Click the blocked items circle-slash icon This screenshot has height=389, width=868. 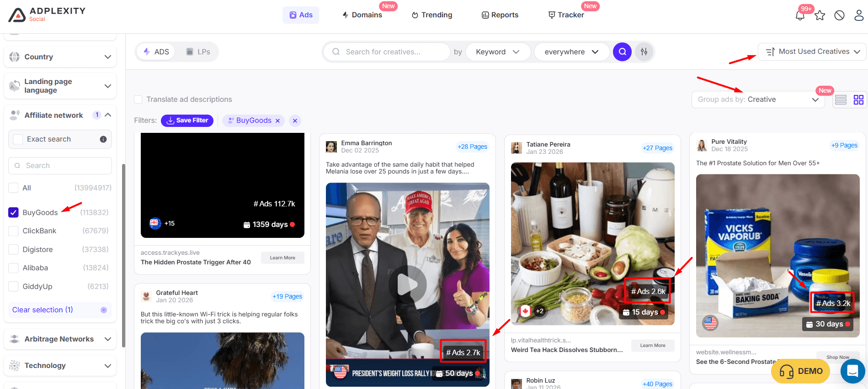[x=839, y=16]
